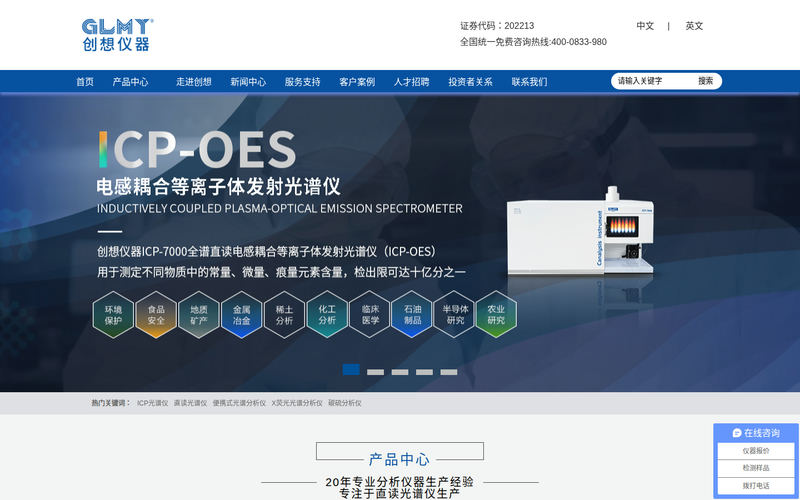The width and height of the screenshot is (800, 500).
Task: Click the 临床医学 hexagon icon
Action: pos(370,315)
